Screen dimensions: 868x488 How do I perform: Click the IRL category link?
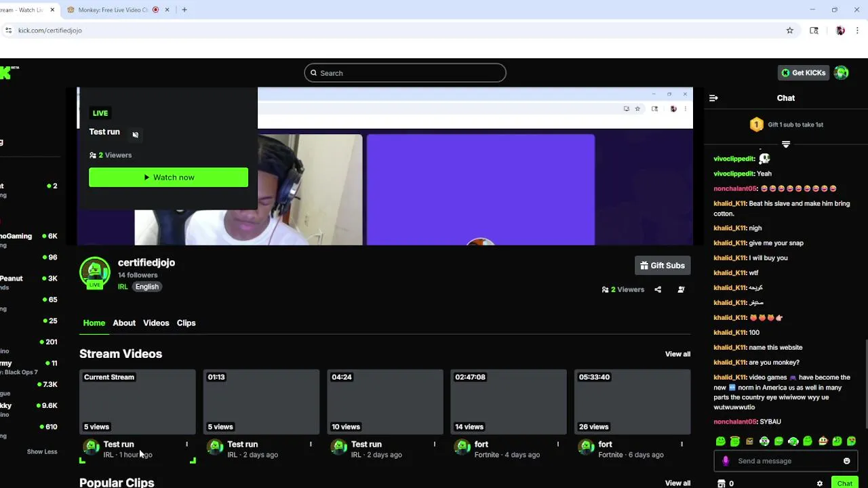coord(123,287)
